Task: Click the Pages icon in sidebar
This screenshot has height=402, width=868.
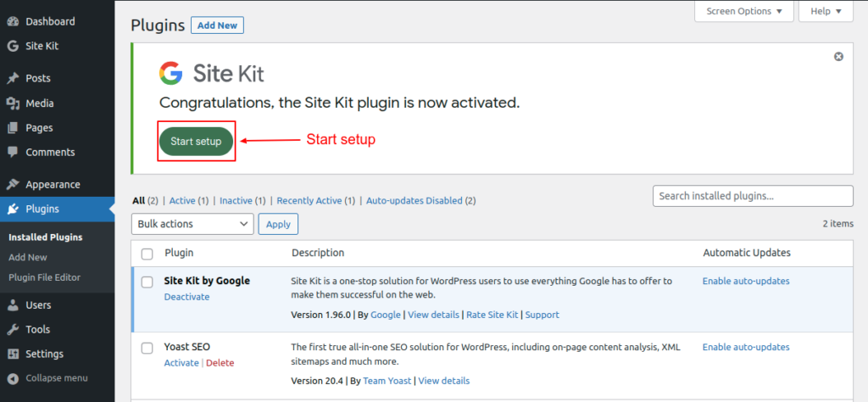Action: point(13,128)
